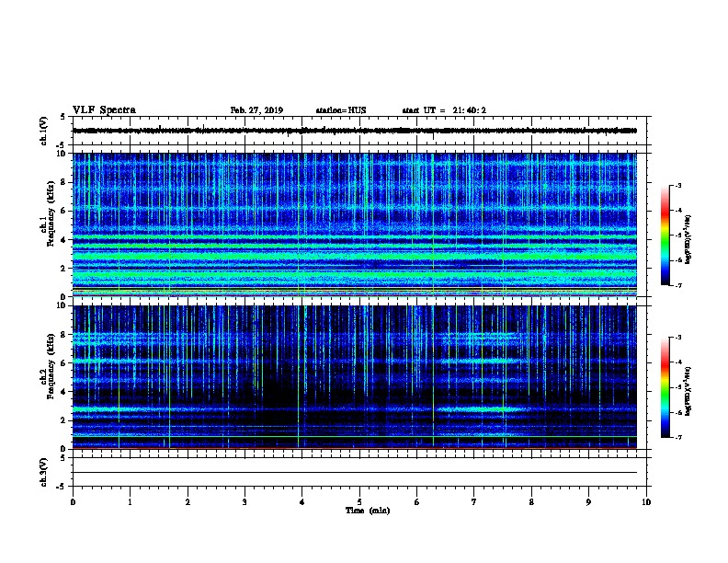Image resolution: width=728 pixels, height=563 pixels.
Task: Click the time axis tick label "10"
Action: click(x=646, y=502)
